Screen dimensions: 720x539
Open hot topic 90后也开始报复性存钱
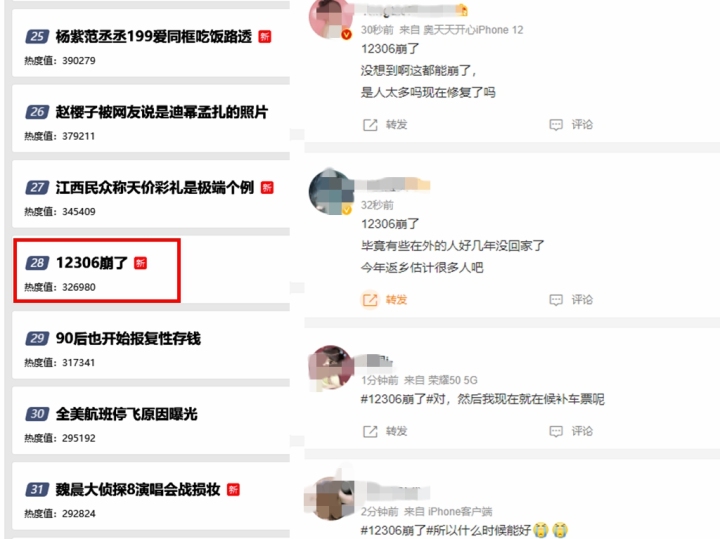(x=128, y=338)
